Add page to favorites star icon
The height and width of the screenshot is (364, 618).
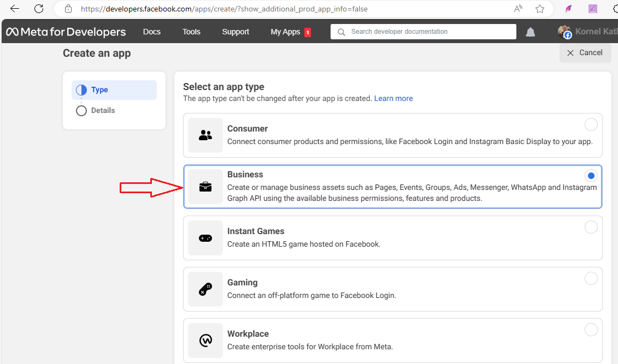click(540, 9)
